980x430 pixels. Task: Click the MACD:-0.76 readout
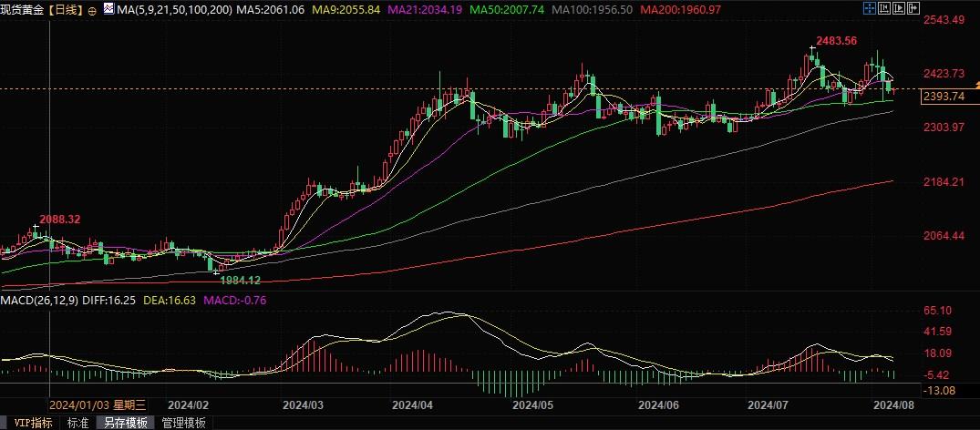click(233, 301)
